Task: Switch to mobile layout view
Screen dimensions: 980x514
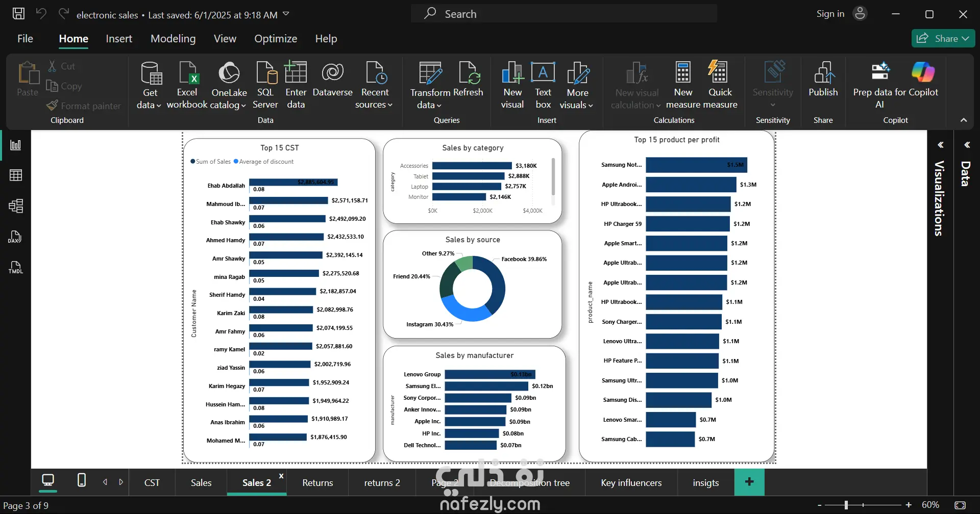Action: [x=81, y=480]
